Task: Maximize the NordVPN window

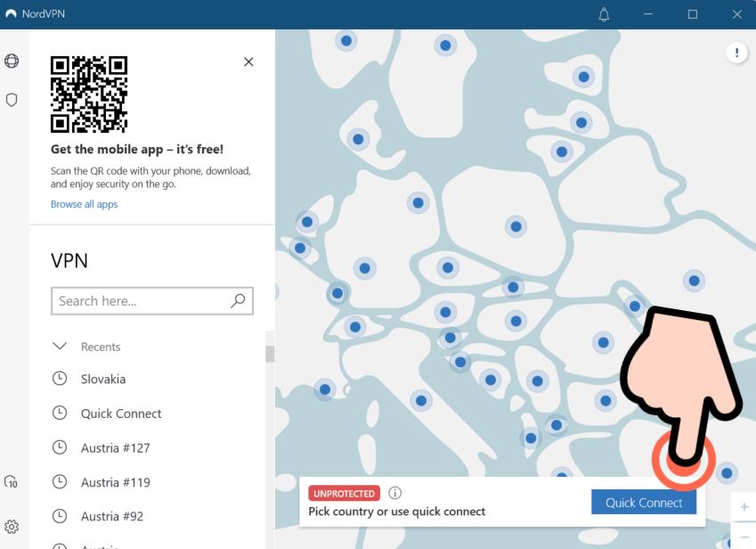Action: [x=693, y=14]
